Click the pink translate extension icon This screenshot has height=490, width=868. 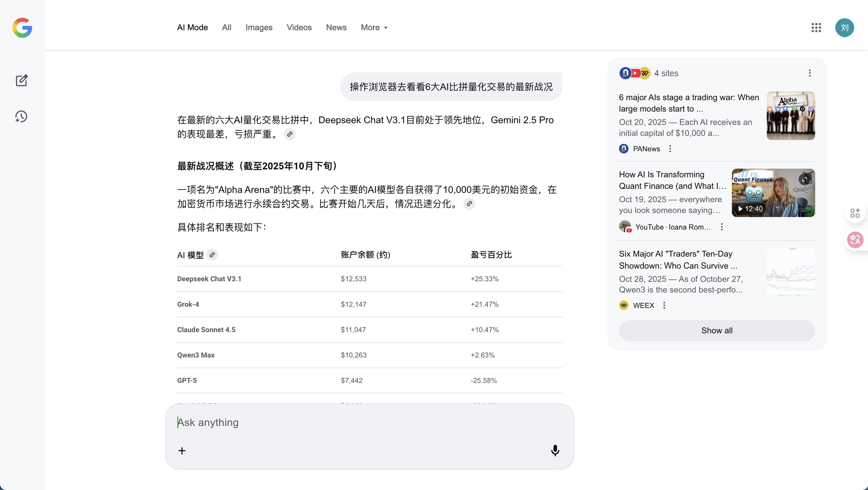855,240
